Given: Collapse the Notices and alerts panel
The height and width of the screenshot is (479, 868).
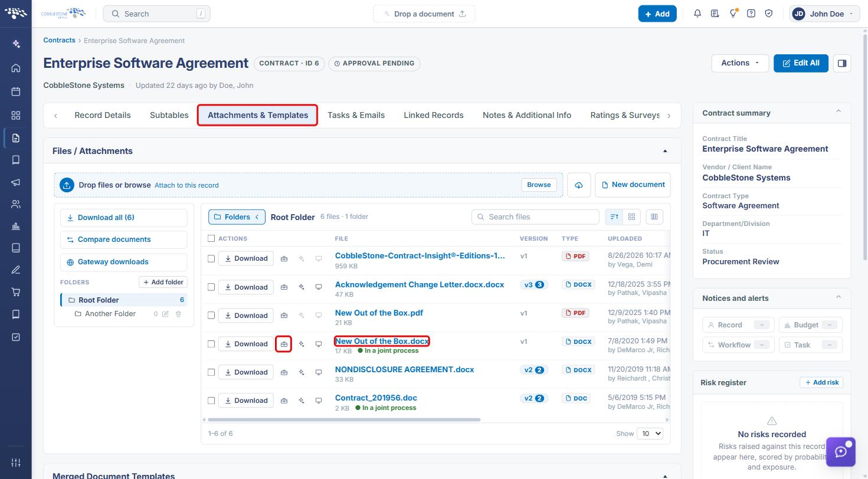Looking at the screenshot, I should 838,297.
